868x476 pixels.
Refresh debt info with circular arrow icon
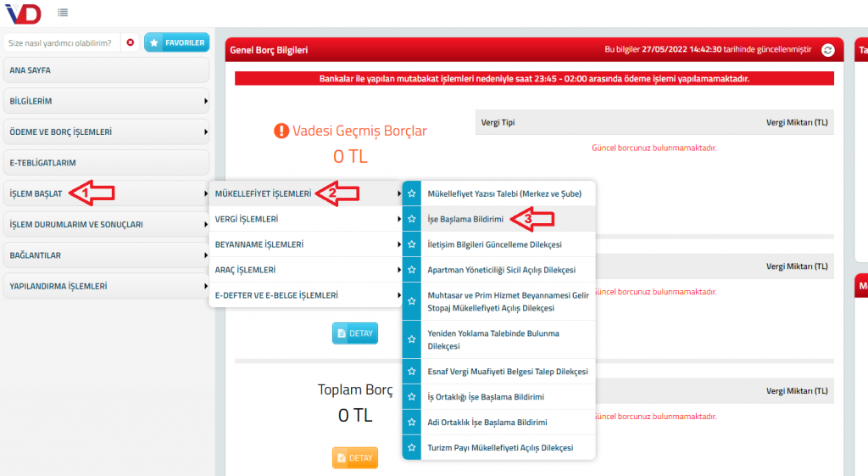(x=828, y=50)
